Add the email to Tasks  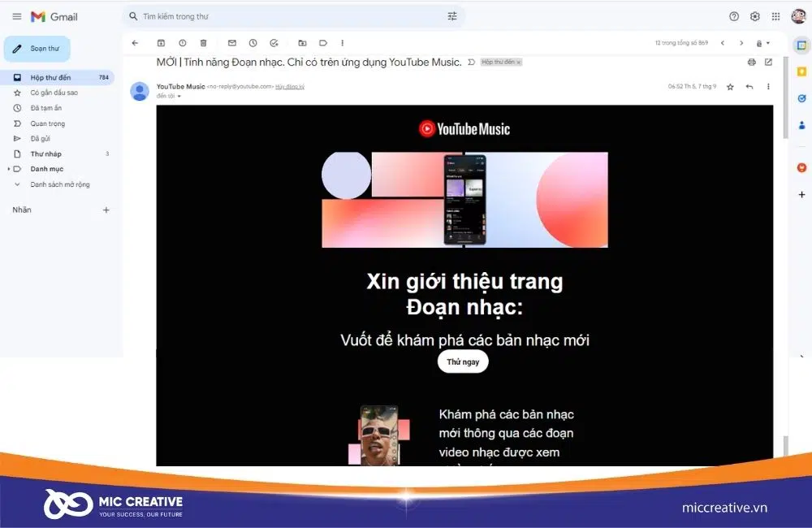[274, 43]
